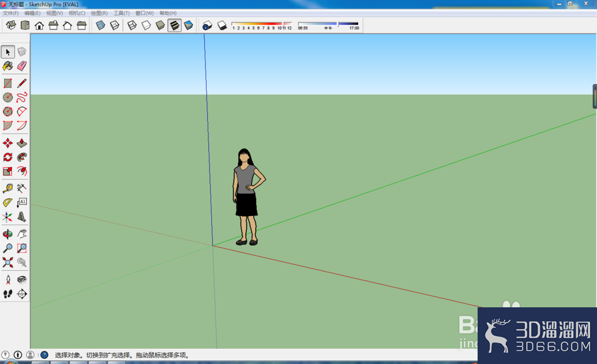
Task: Select the Zoom magnifier tool
Action: pos(8,248)
